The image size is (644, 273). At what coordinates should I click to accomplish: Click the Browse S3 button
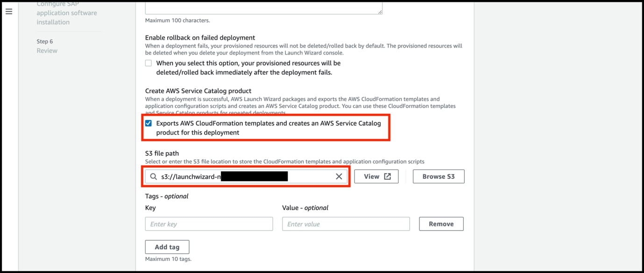[x=438, y=176]
